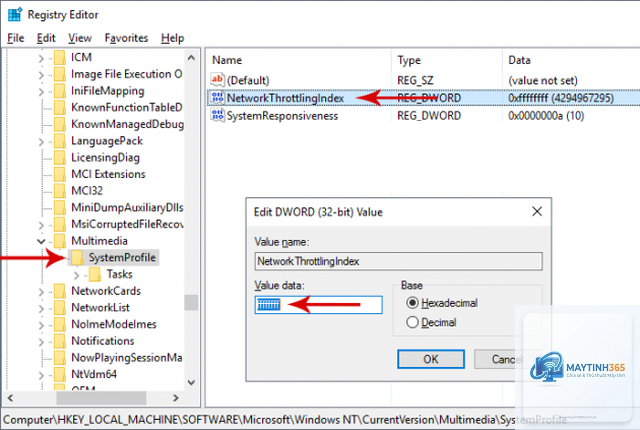Expand the ICM key
This screenshot has width=640, height=430.
[x=41, y=58]
